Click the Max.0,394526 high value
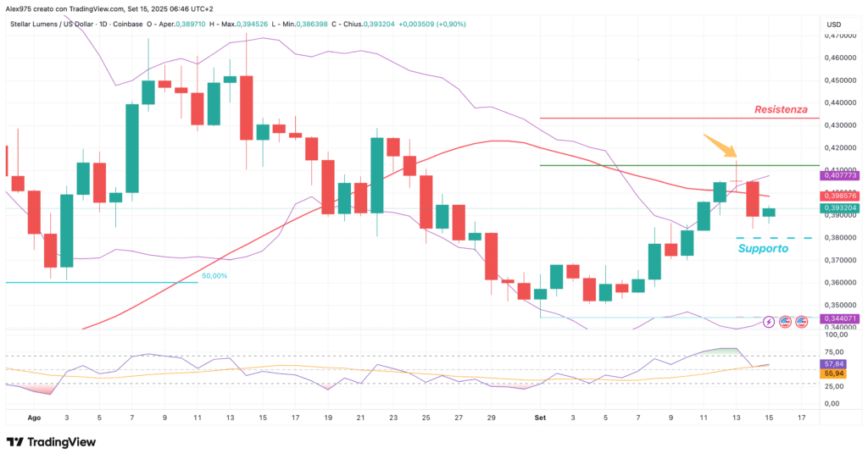 [245, 25]
